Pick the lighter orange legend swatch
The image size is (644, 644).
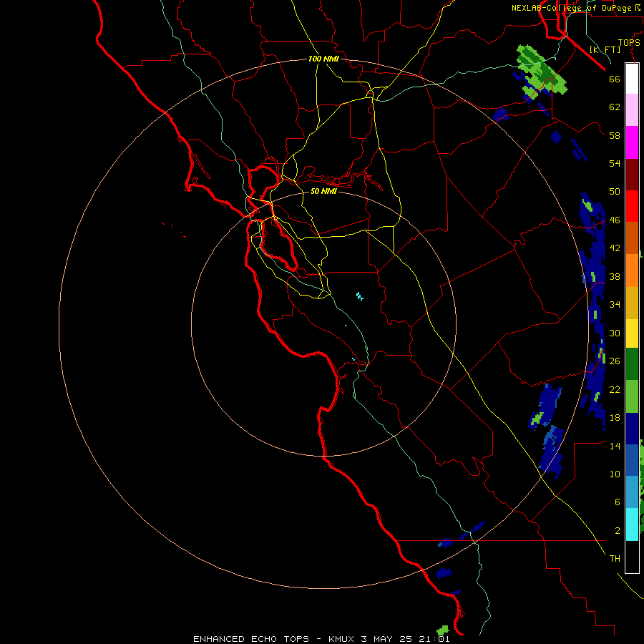(x=632, y=270)
